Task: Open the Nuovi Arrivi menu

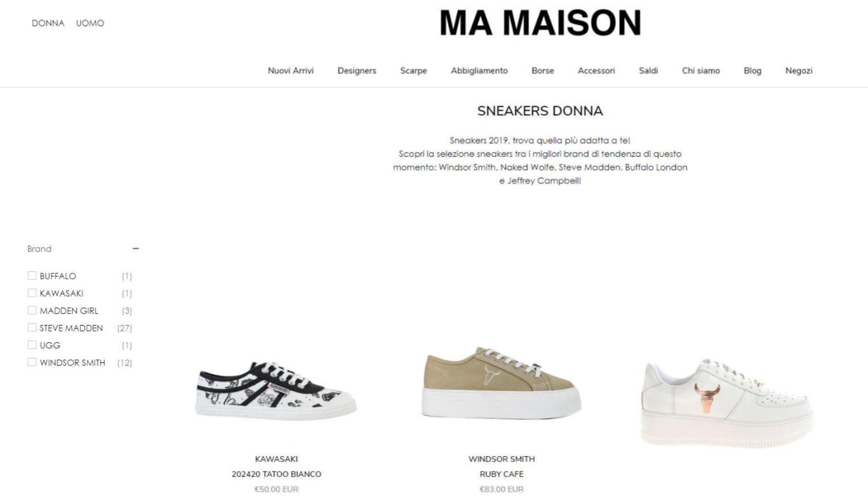Action: coord(291,71)
